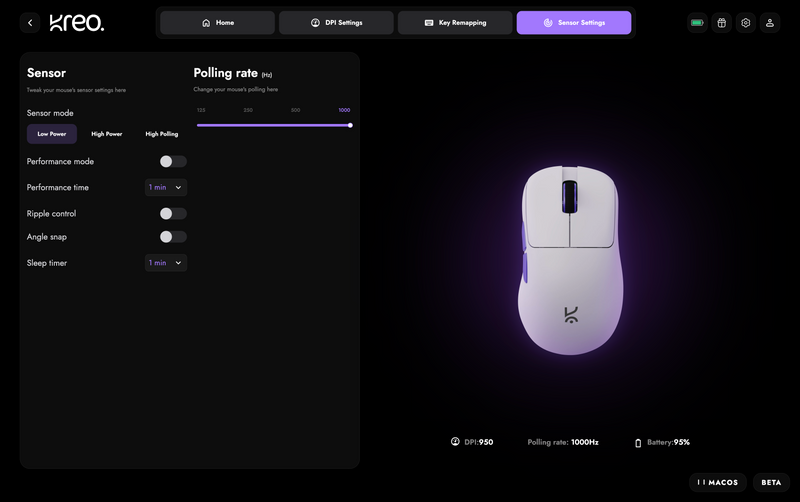Open the settings gear icon
The image size is (800, 502).
click(x=745, y=22)
